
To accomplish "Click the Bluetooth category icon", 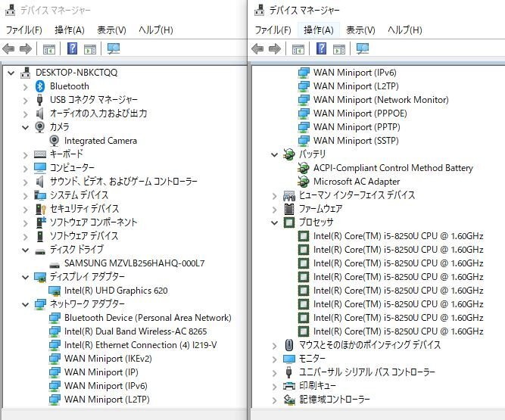I will tap(41, 86).
